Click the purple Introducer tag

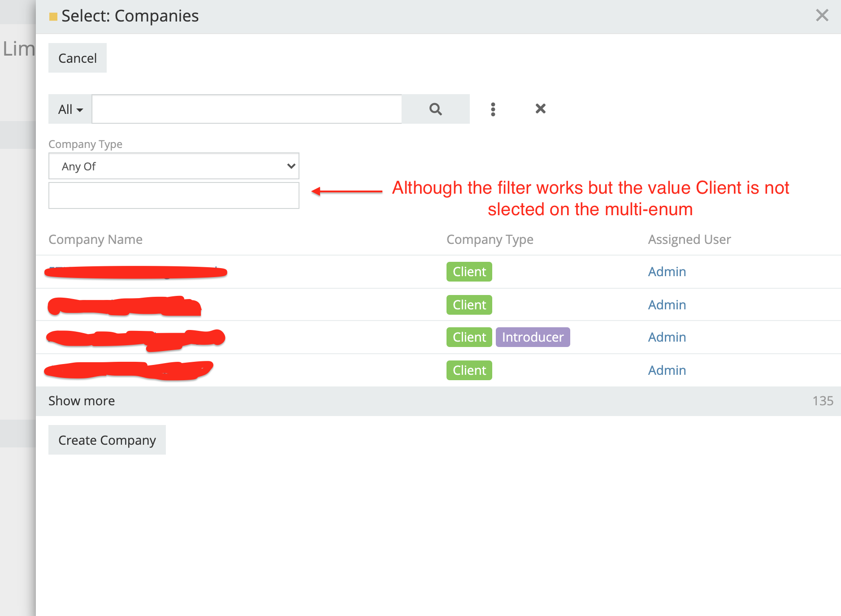pos(533,337)
